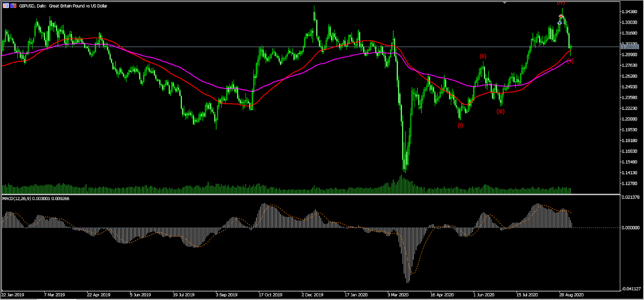
Task: Select the red sell arrow on the chart
Action: 561,17
